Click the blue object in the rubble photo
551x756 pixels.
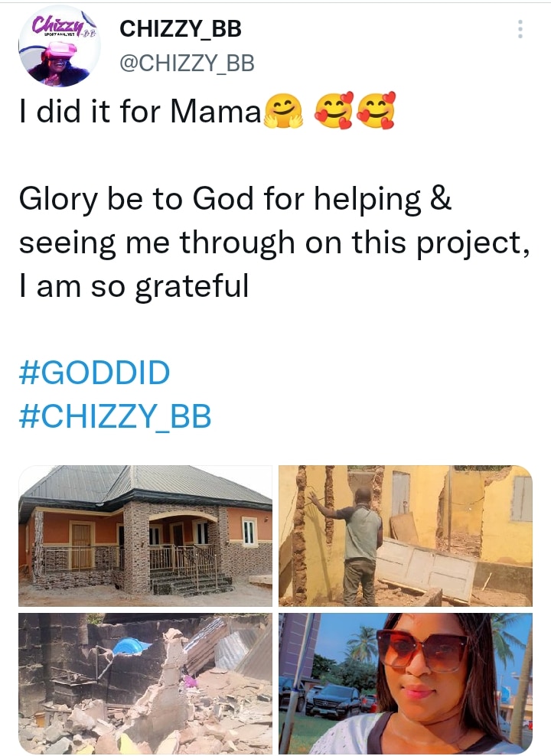[x=132, y=647]
